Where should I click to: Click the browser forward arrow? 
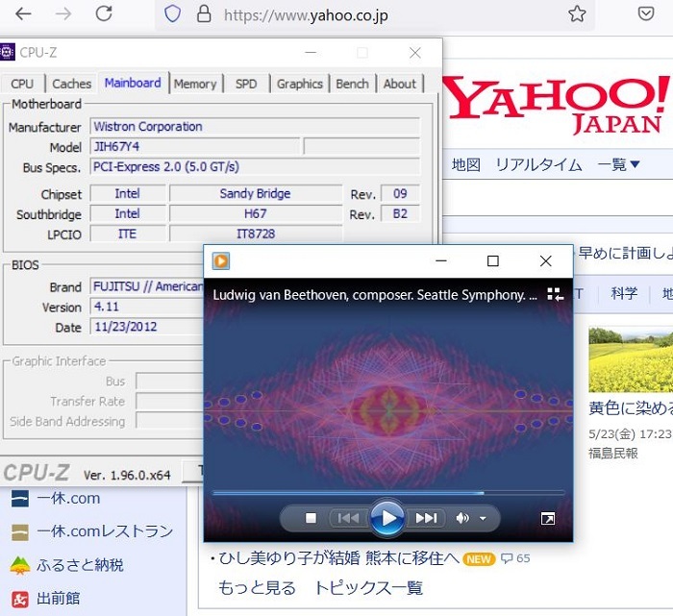pos(63,14)
